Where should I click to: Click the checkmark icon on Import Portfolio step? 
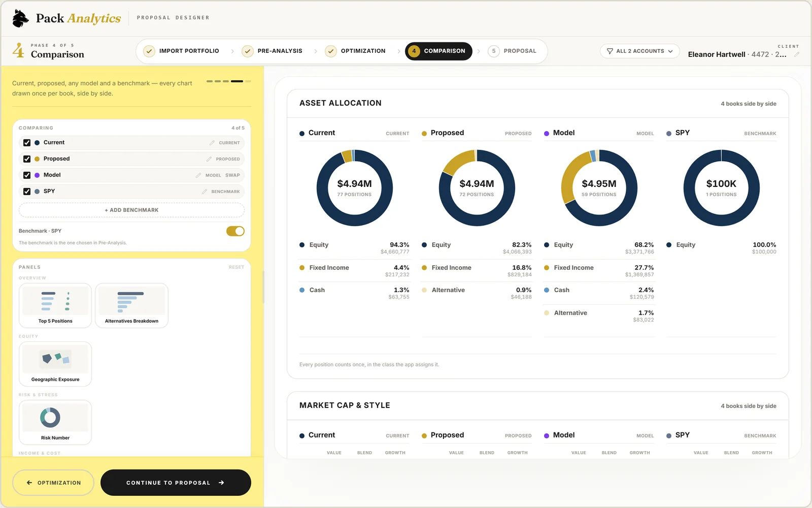coord(149,51)
